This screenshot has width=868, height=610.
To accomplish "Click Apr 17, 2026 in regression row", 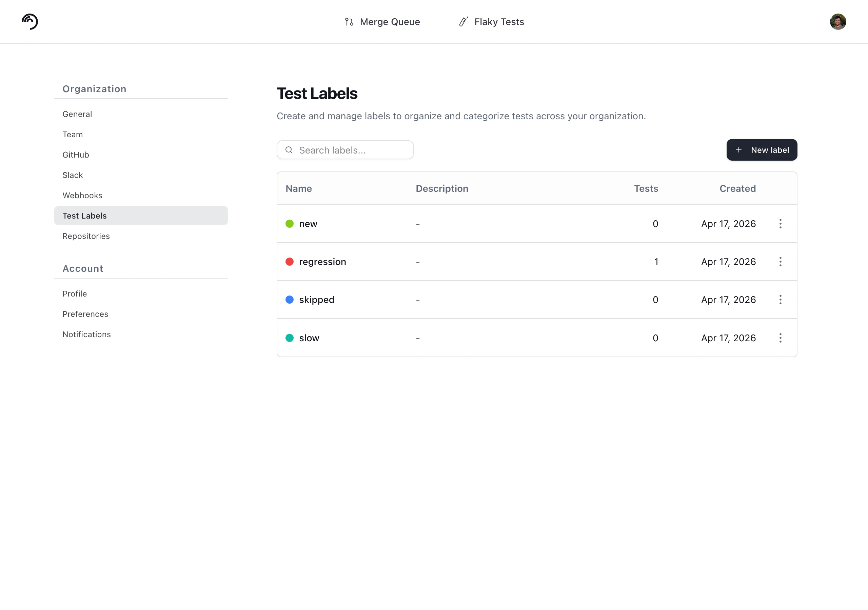I will [x=729, y=262].
